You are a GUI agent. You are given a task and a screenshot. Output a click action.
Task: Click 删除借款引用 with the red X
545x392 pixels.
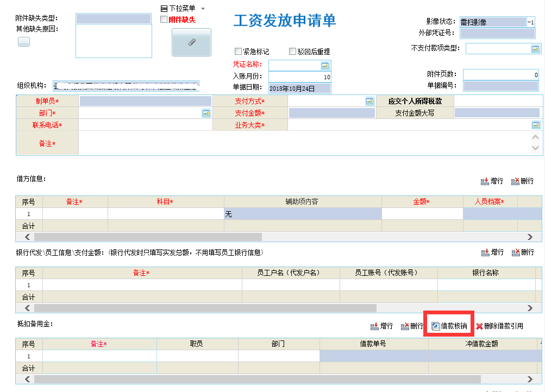(499, 326)
